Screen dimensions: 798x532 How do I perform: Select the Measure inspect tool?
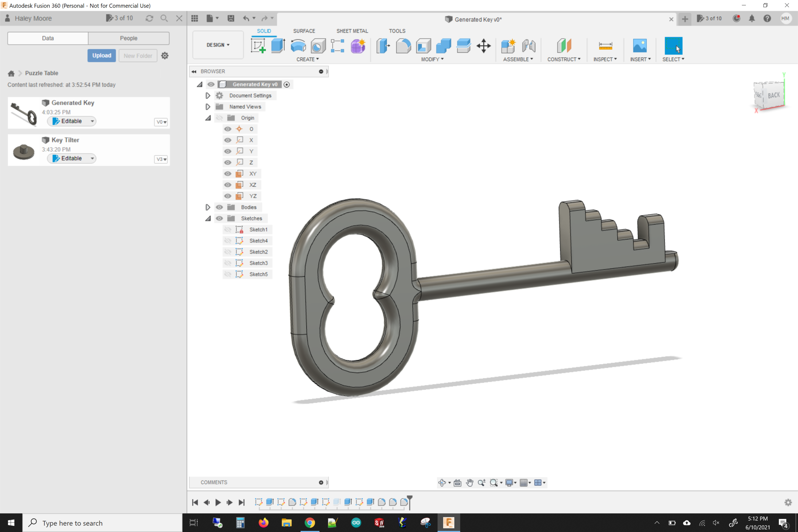(x=605, y=45)
